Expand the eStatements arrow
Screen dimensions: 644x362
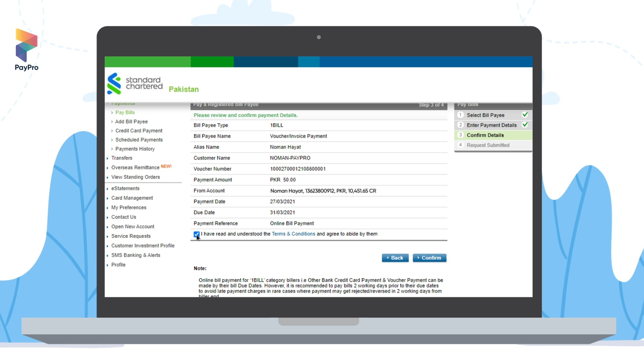point(107,189)
